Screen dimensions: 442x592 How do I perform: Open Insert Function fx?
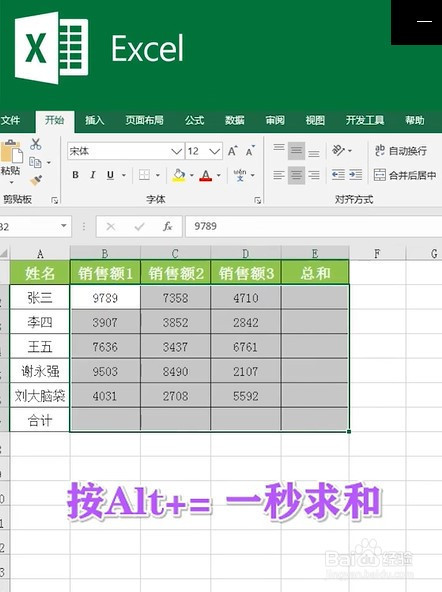(168, 227)
